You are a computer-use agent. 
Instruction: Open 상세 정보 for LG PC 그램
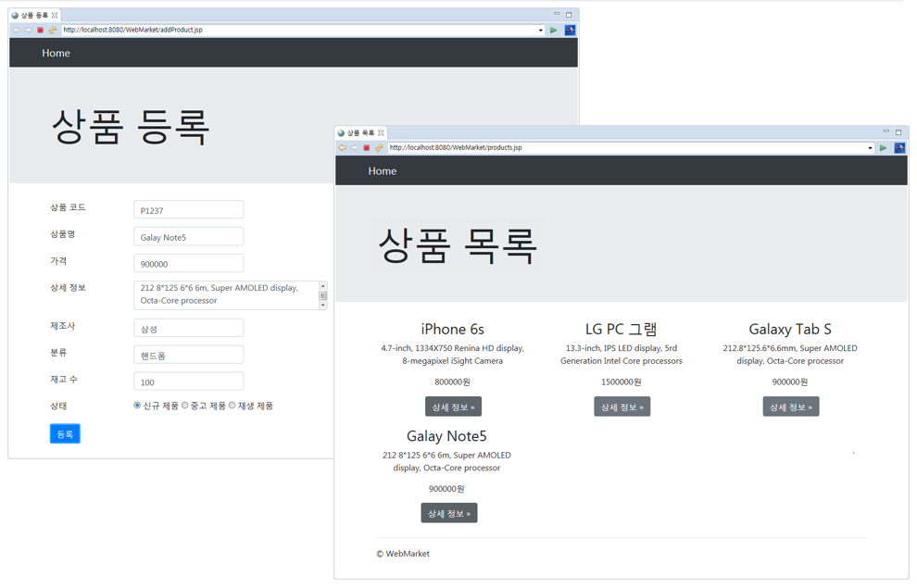tap(622, 407)
